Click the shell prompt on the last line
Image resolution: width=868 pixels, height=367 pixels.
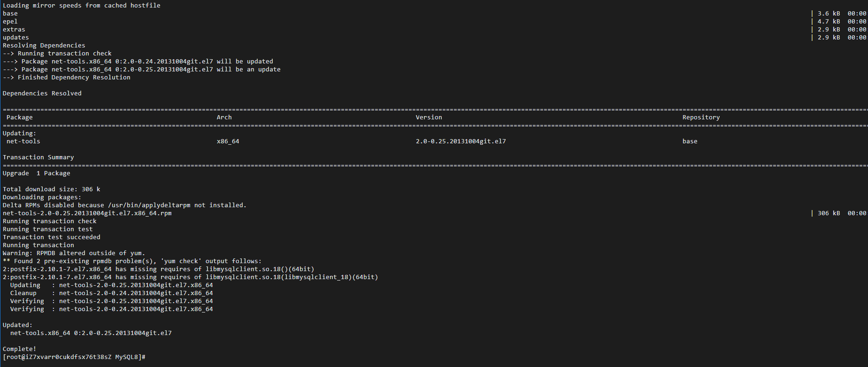pyautogui.click(x=74, y=357)
